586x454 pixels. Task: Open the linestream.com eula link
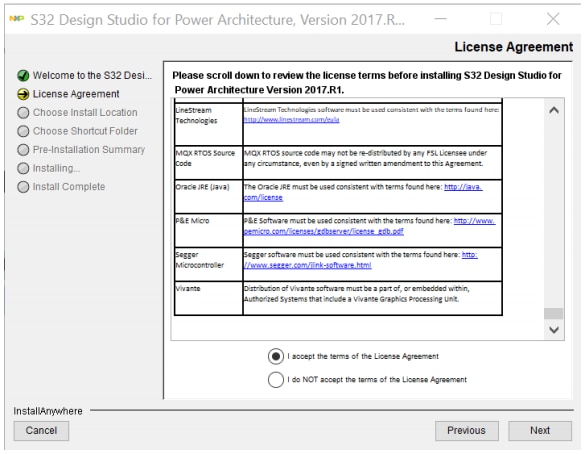pos(292,120)
